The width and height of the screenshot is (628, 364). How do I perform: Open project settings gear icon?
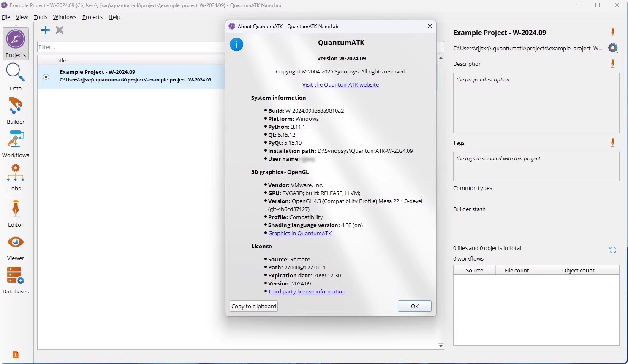tap(613, 48)
